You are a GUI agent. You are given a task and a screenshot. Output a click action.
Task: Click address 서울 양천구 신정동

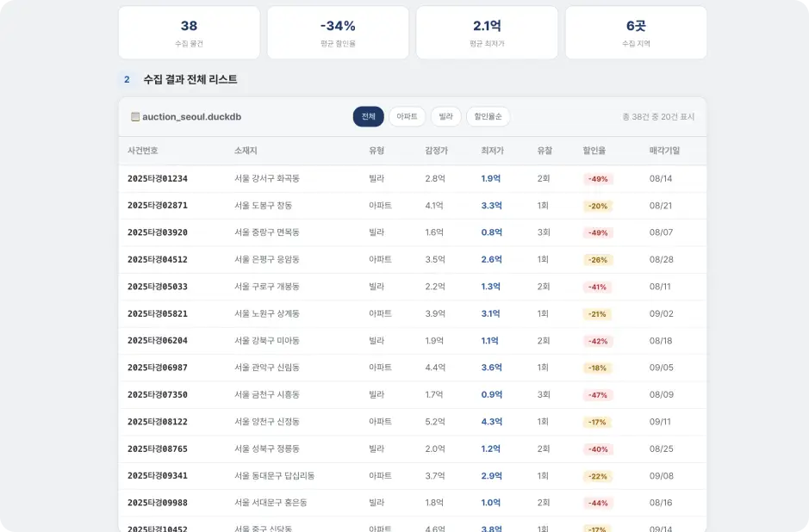pos(267,422)
